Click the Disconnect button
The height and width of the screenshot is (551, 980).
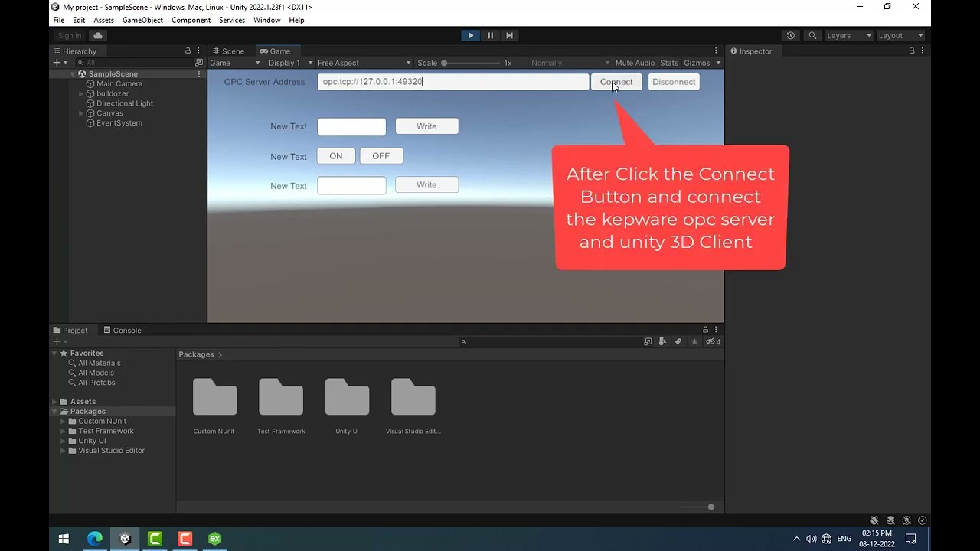[674, 82]
